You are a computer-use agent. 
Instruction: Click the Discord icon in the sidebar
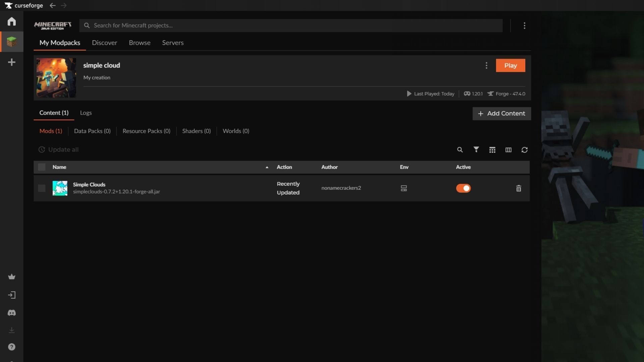[x=12, y=313]
